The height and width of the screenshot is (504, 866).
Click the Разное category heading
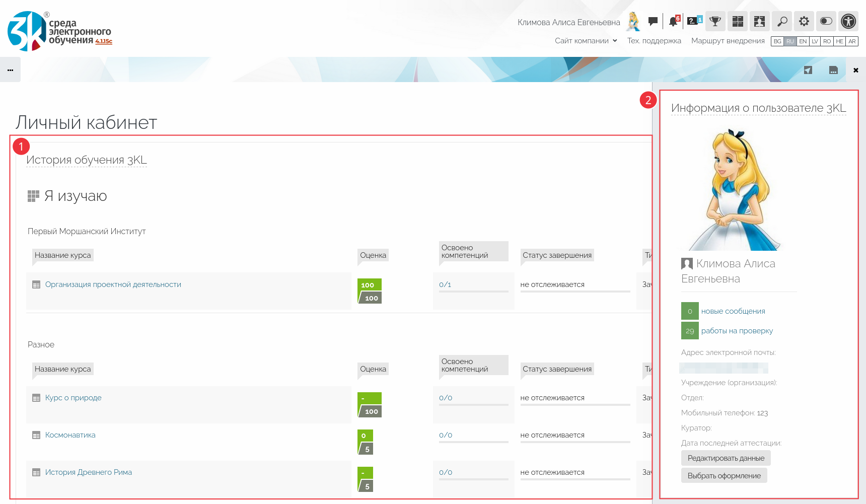pos(41,345)
